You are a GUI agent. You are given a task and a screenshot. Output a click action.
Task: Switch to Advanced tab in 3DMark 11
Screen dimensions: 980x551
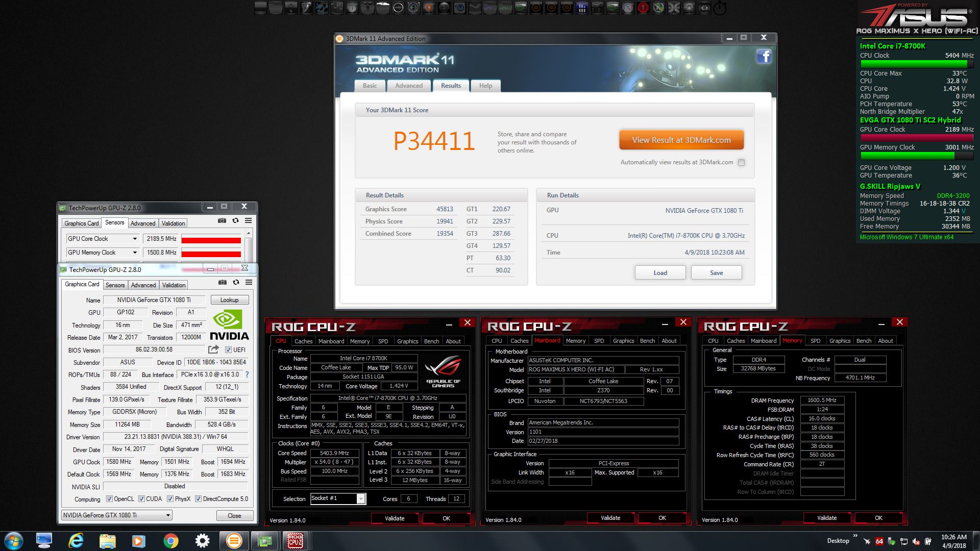pos(409,86)
